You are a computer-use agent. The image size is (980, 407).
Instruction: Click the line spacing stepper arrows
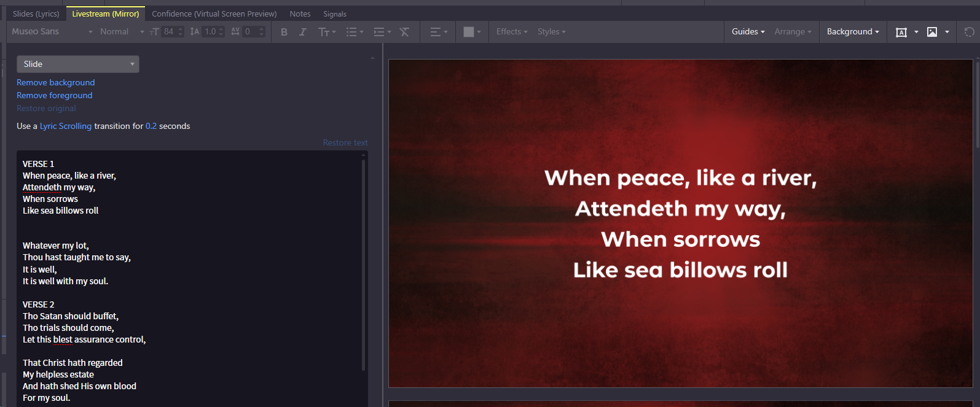pos(221,32)
